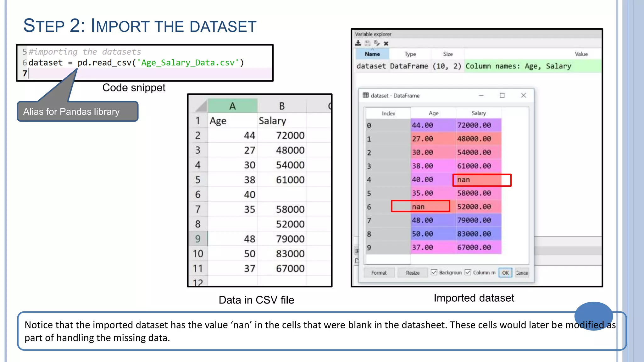Click the 'Age' cell in spreadsheet row 1
This screenshot has width=644, height=362.
coord(232,121)
